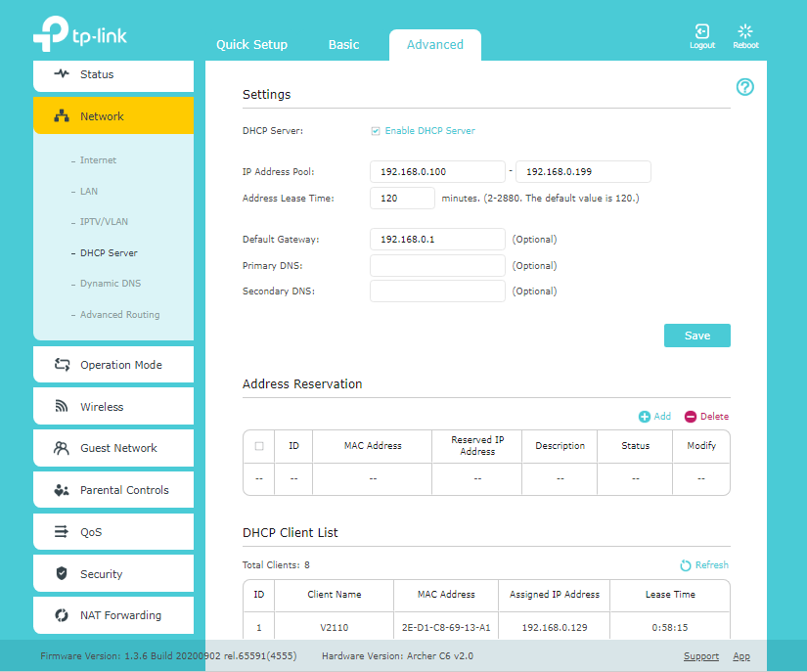Click the Logout icon
This screenshot has height=672, width=807.
pos(701,32)
